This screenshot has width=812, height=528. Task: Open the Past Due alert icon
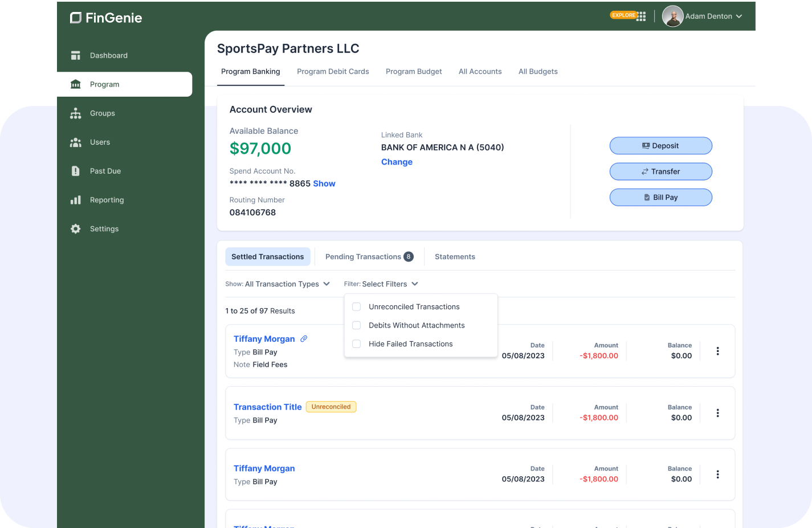click(75, 171)
